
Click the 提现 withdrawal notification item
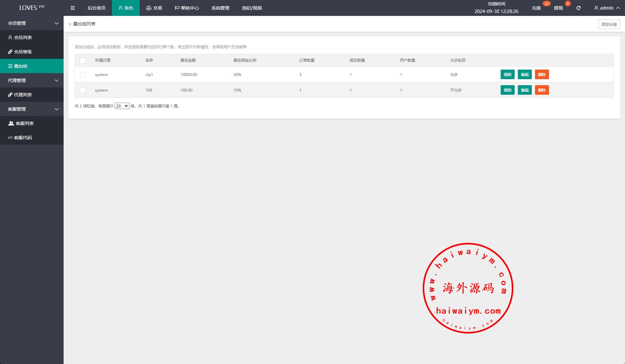pyautogui.click(x=558, y=8)
